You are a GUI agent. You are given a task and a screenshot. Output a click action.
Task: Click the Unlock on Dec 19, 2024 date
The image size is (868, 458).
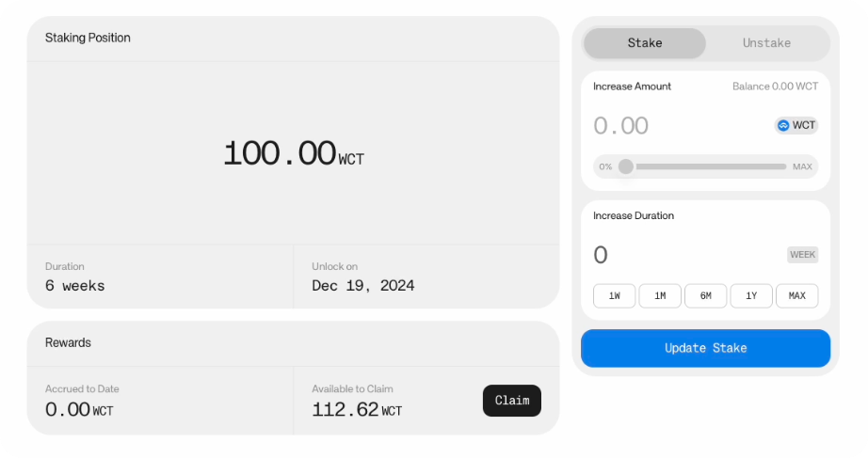[x=363, y=285]
